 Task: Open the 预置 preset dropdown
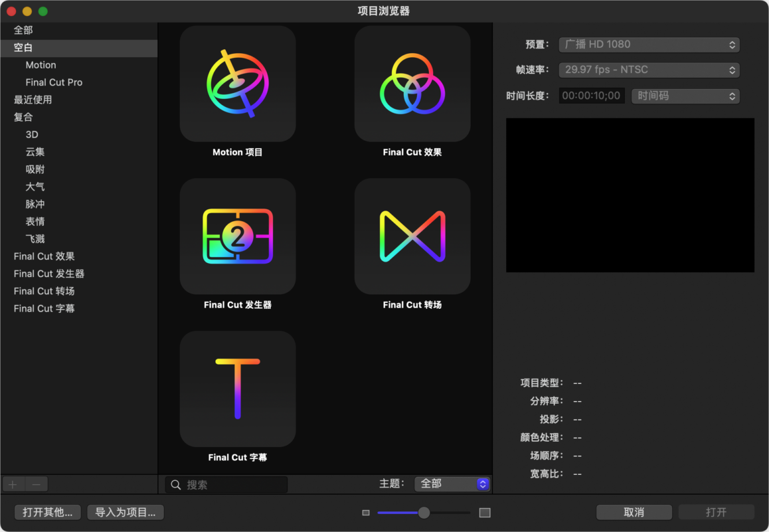coord(649,44)
